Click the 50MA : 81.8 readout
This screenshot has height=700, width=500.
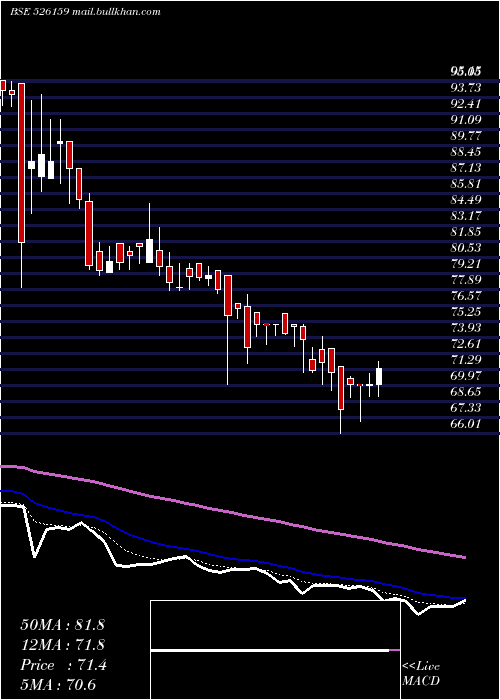pos(62,625)
